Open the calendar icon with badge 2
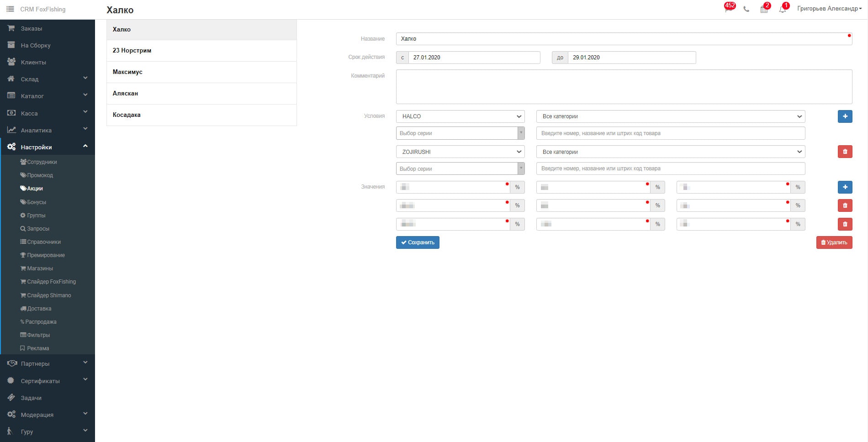This screenshot has width=868, height=442. [764, 9]
